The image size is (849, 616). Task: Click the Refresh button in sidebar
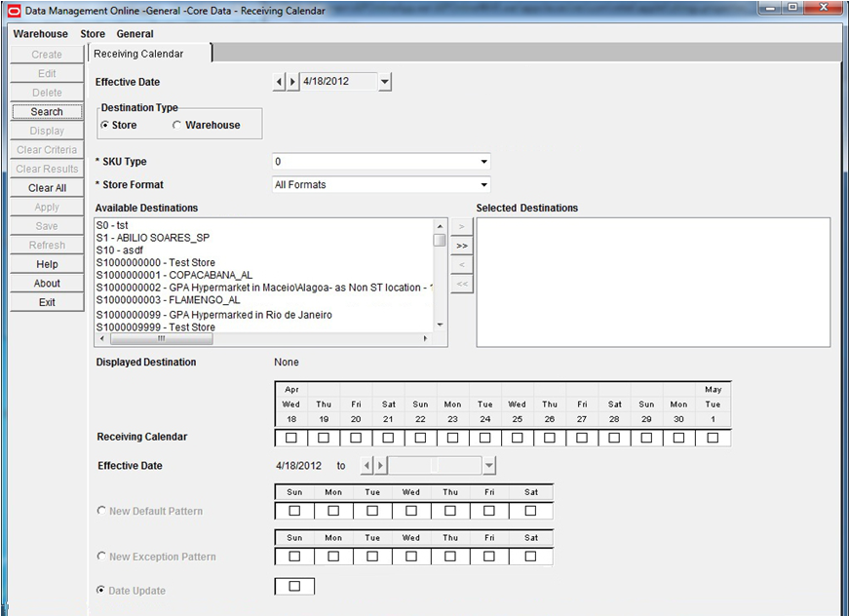tap(47, 246)
